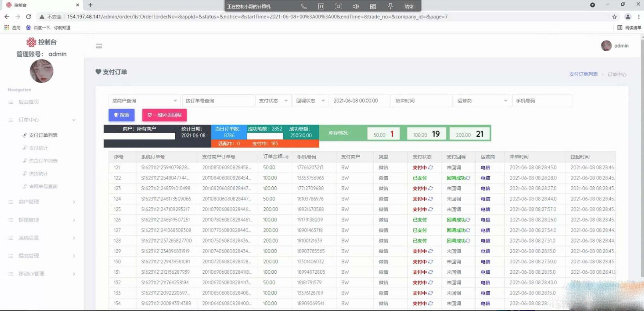Click the 一键补发回调 button
The width and height of the screenshot is (644, 311).
point(165,115)
